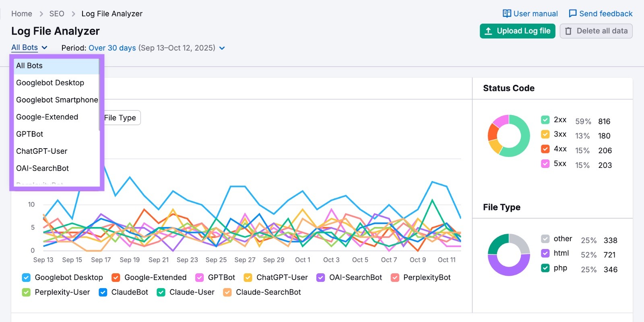
Task: Click the 203 count for 5xx
Action: pos(605,165)
